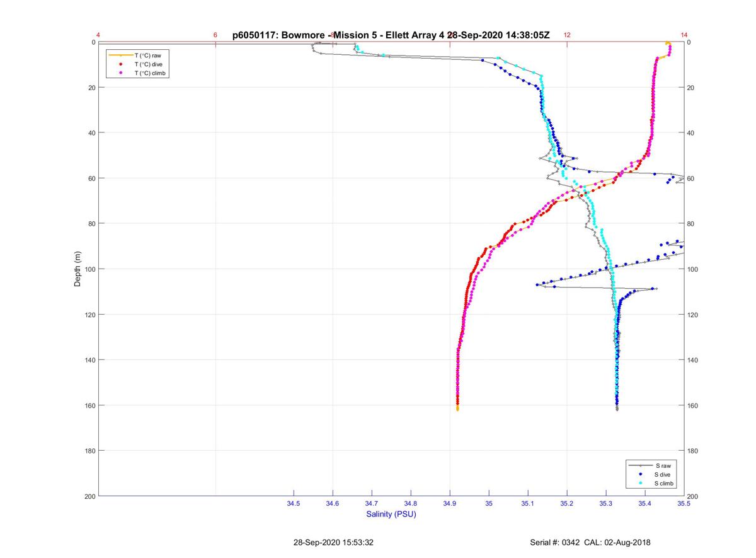Screen dimensions: 756x558
Task: Click the magenta dot marker for T climb
Action: (120, 73)
